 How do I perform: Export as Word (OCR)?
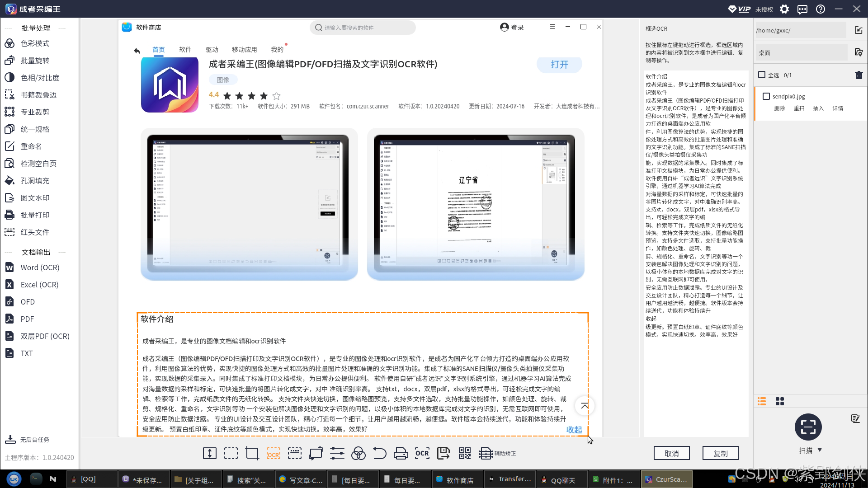click(32, 267)
